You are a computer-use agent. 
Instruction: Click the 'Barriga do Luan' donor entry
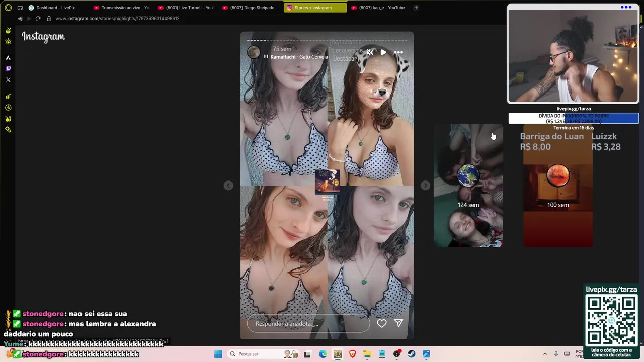pos(552,141)
